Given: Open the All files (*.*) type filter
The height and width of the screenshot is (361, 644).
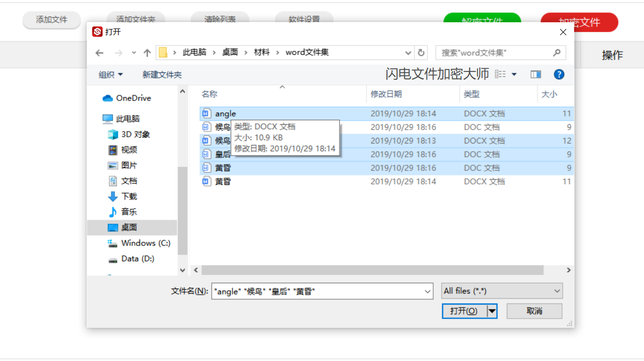Looking at the screenshot, I should tap(502, 291).
